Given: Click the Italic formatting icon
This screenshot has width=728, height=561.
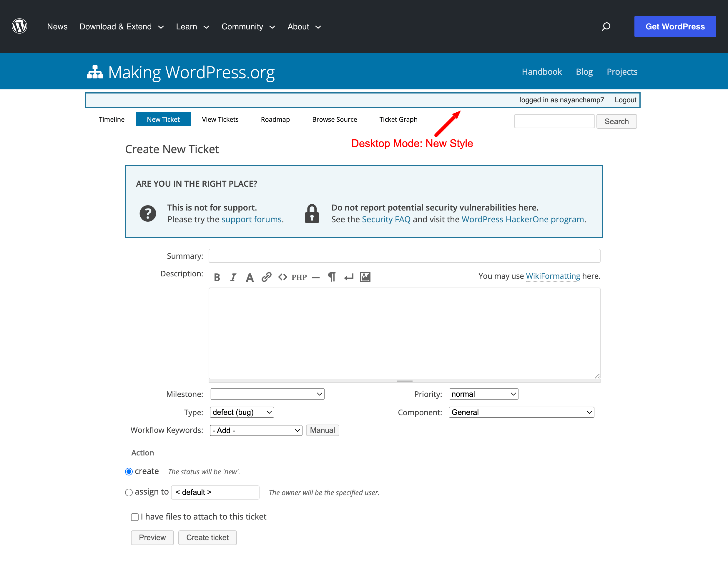Looking at the screenshot, I should (233, 277).
